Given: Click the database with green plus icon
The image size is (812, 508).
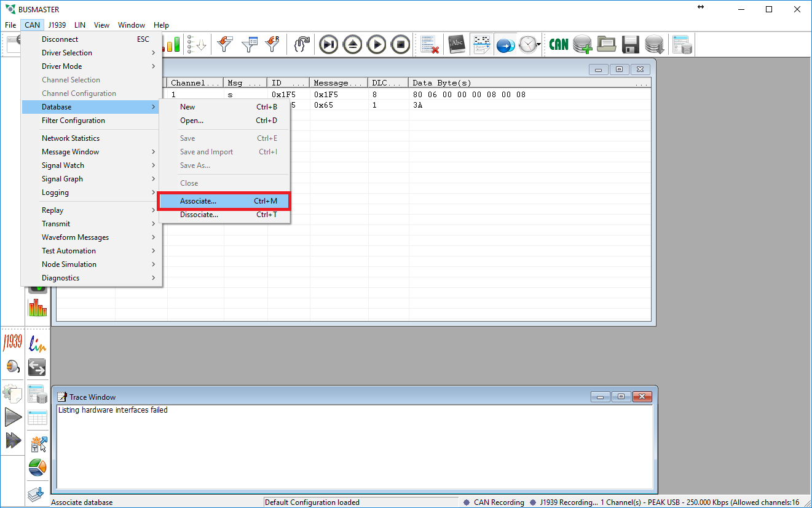Looking at the screenshot, I should [582, 44].
